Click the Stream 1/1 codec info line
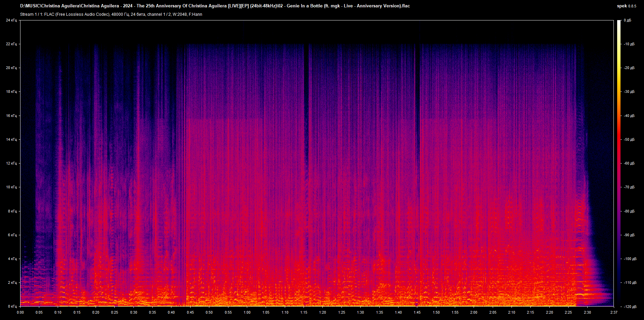Image resolution: width=644 pixels, height=320 pixels. tap(111, 14)
